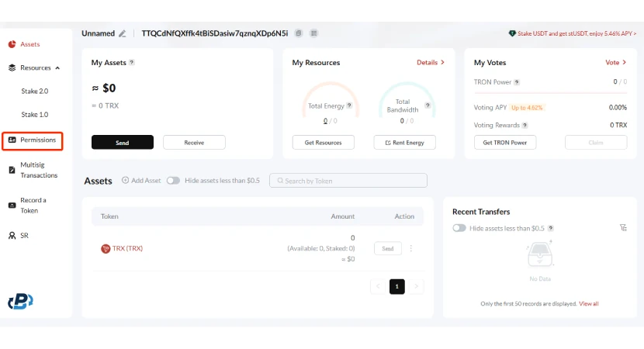
Task: Click the black Send button in My Assets
Action: click(x=123, y=143)
